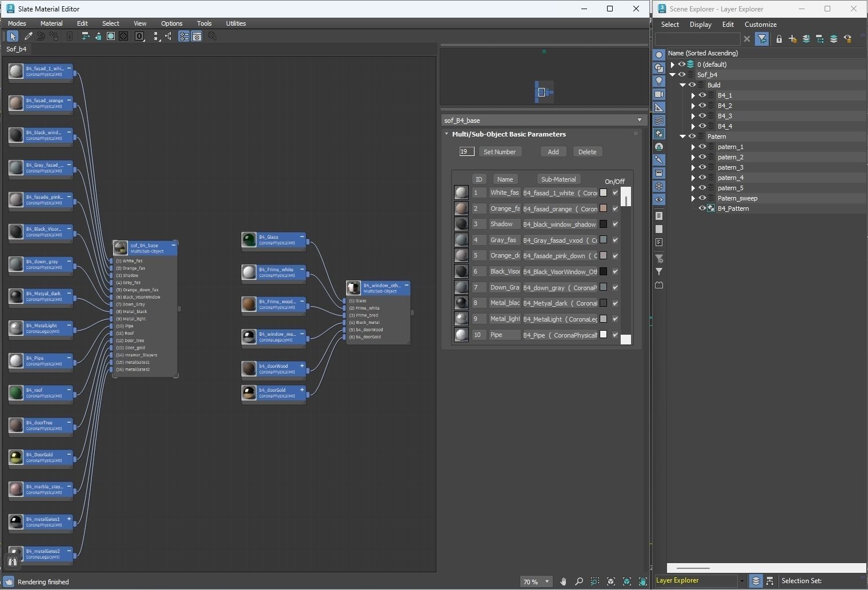Click the Create New Layer icon
The image size is (868, 590).
click(x=793, y=39)
